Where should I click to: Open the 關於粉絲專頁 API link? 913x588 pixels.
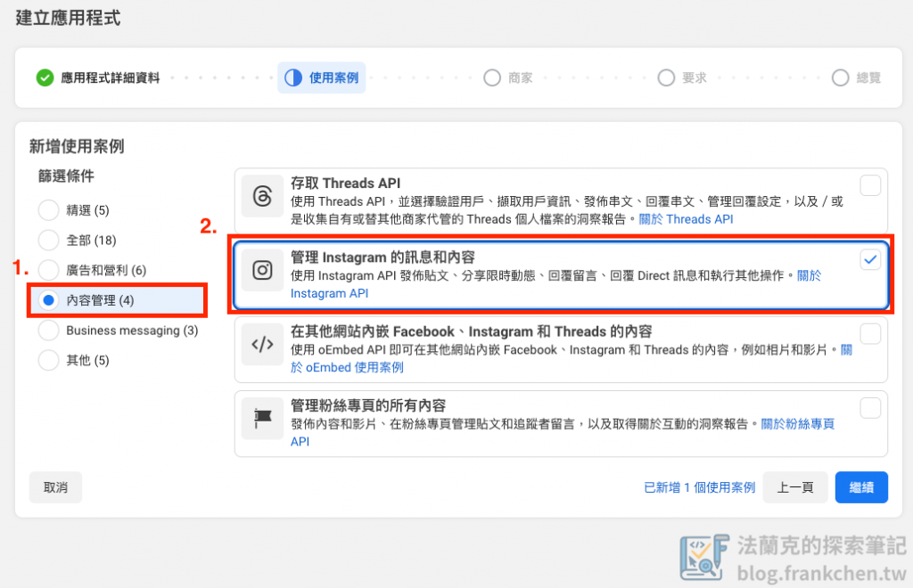798,424
